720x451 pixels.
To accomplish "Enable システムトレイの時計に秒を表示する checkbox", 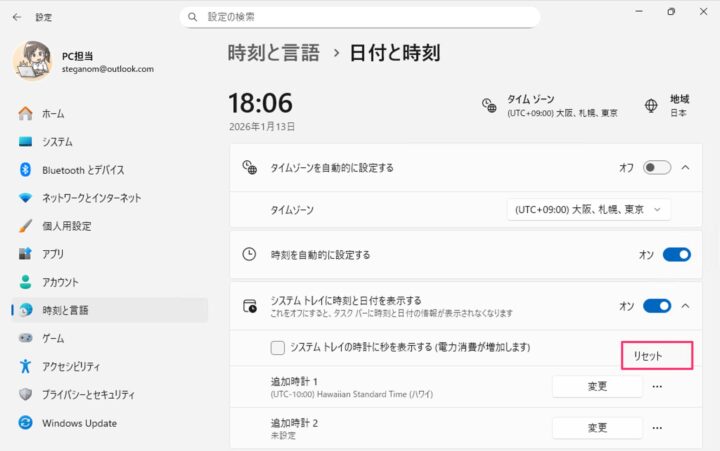I will (278, 348).
